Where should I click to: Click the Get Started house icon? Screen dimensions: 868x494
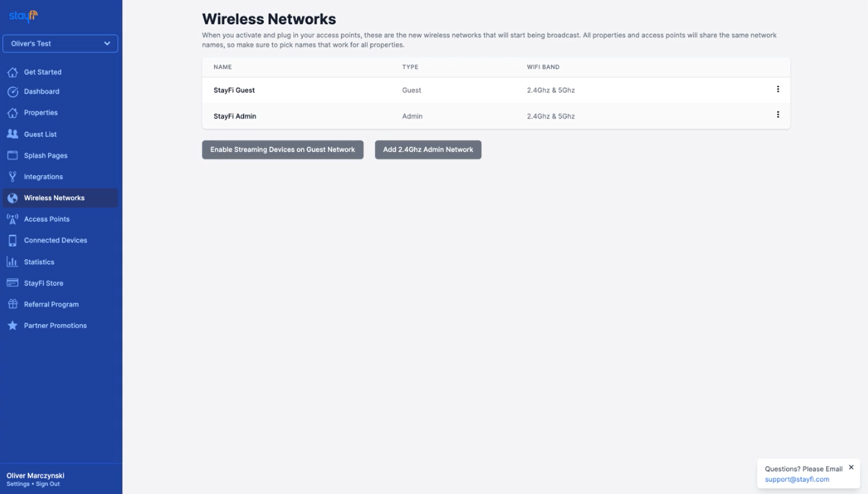pyautogui.click(x=12, y=72)
